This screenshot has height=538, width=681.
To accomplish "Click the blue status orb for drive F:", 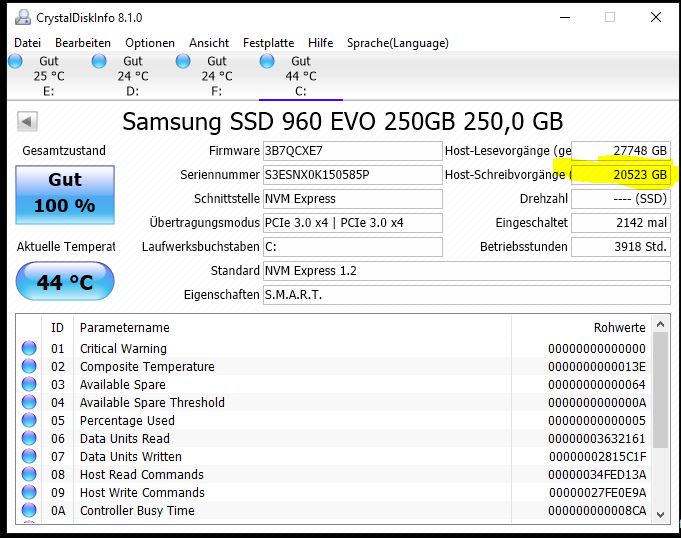I will pyautogui.click(x=183, y=61).
